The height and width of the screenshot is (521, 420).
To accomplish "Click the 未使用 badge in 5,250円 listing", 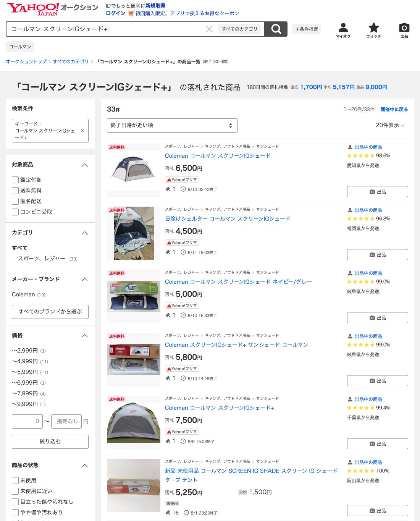I will [172, 503].
